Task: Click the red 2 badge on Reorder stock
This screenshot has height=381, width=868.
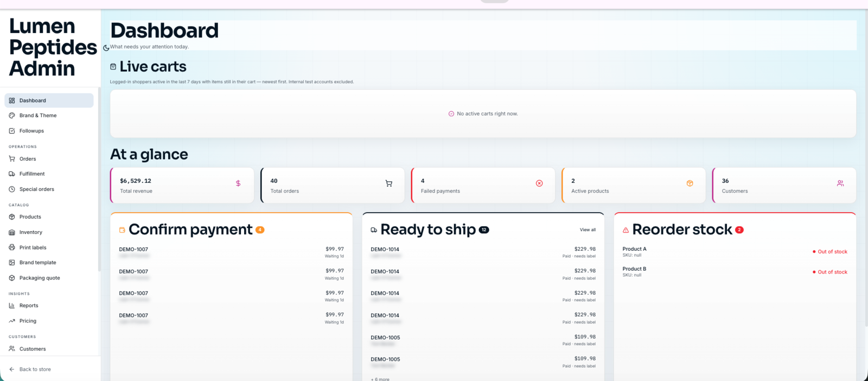Action: pos(739,230)
